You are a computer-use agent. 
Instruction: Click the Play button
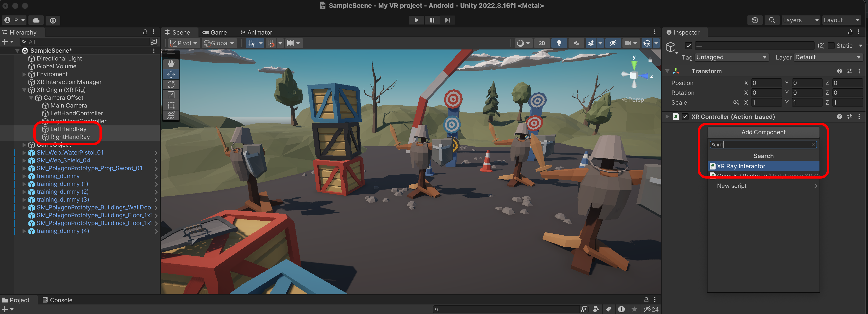coord(416,20)
